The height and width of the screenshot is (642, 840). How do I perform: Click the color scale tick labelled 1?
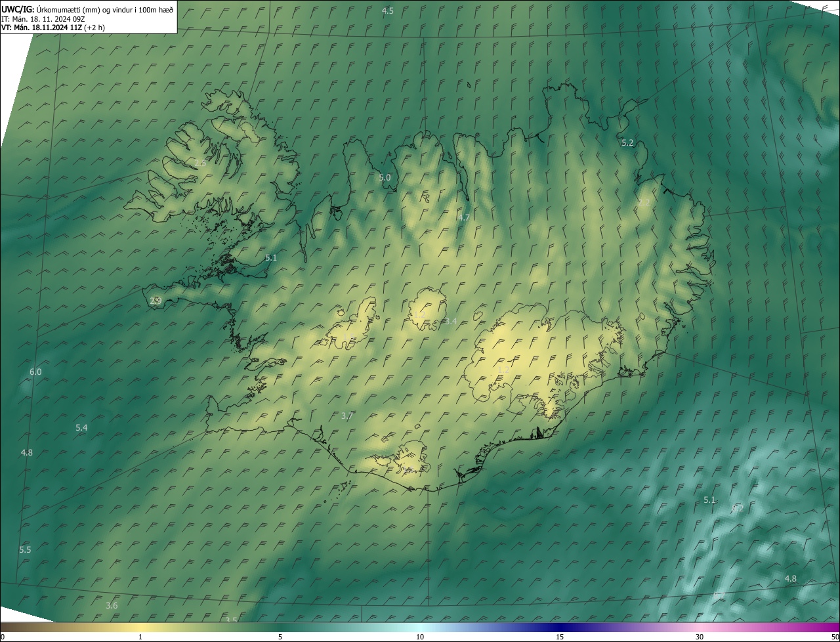[x=140, y=637]
